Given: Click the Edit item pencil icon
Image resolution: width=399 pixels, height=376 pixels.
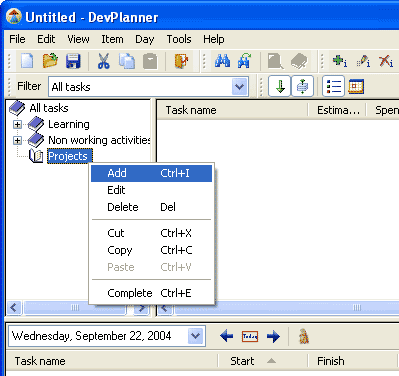Looking at the screenshot, I should pyautogui.click(x=363, y=61).
